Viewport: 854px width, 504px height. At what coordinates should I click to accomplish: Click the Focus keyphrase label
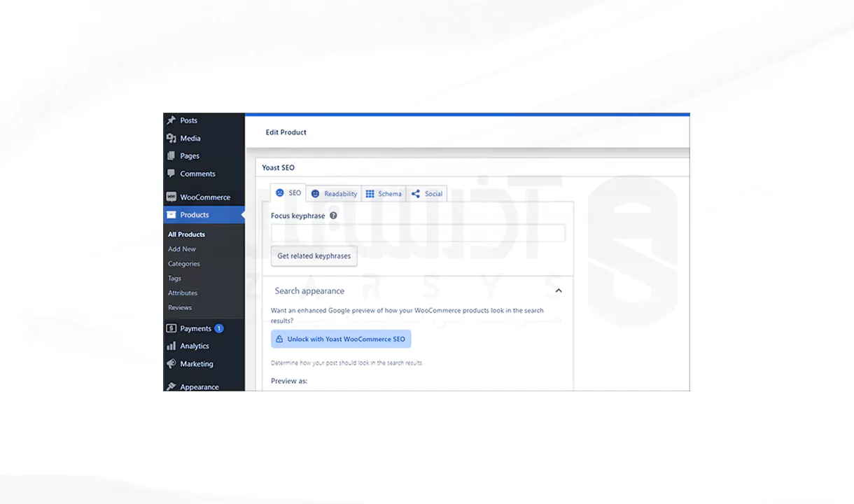pos(297,216)
